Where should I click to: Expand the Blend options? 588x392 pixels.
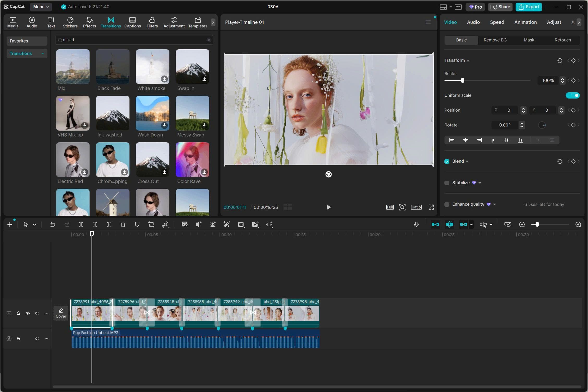(x=467, y=161)
